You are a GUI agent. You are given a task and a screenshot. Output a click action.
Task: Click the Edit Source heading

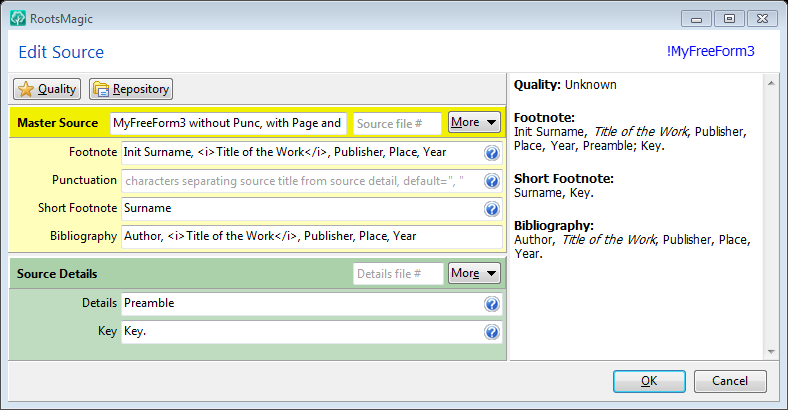[61, 52]
